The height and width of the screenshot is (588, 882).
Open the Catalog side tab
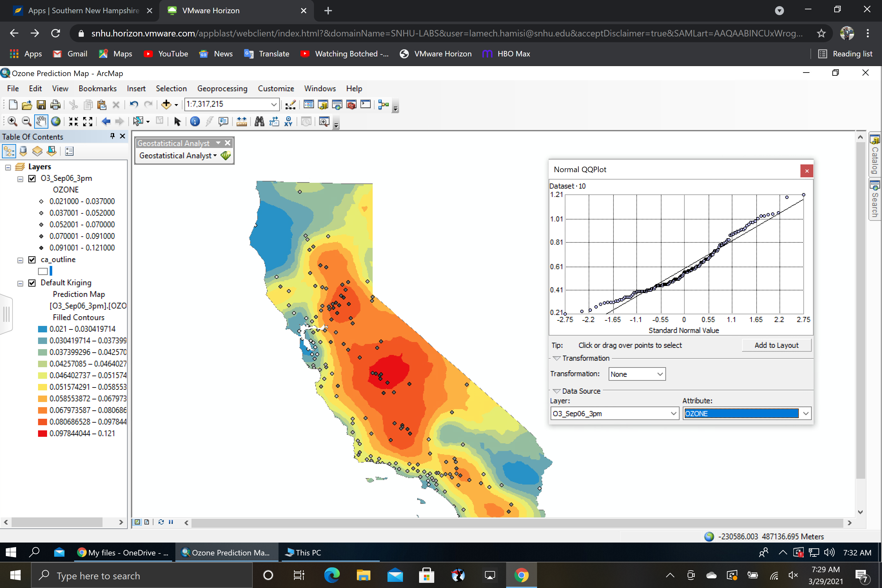point(875,155)
